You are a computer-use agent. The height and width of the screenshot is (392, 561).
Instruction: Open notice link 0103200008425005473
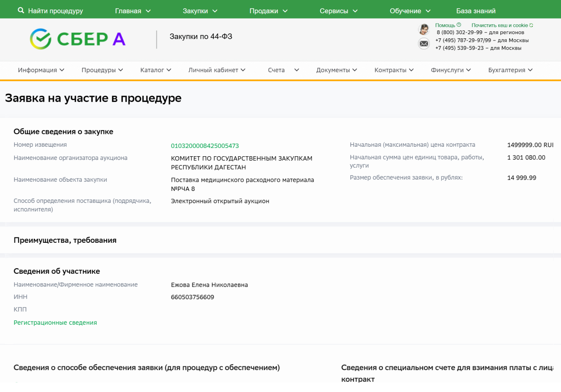tap(205, 146)
